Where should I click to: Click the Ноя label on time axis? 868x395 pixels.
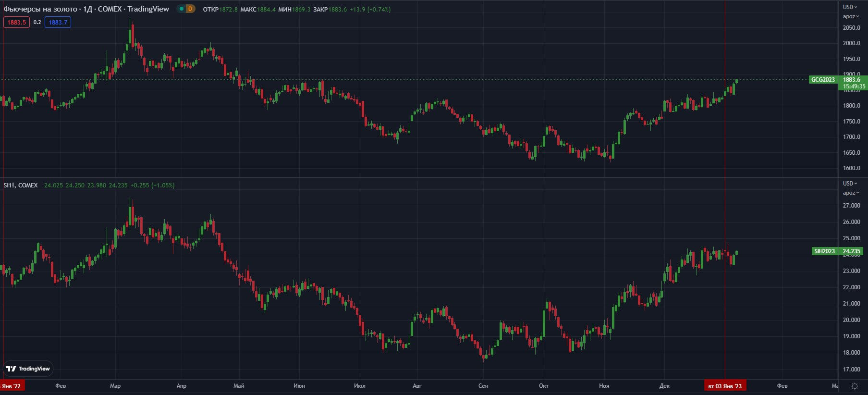click(x=604, y=386)
